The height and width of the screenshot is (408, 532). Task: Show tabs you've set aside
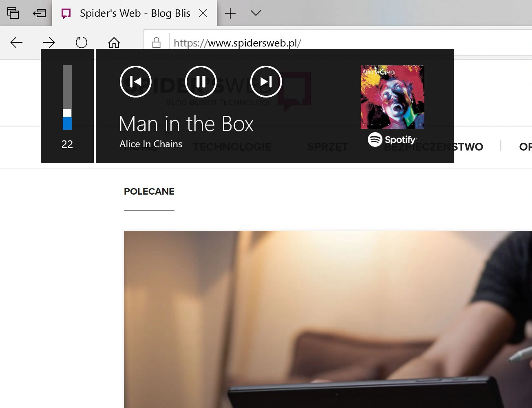(x=13, y=13)
